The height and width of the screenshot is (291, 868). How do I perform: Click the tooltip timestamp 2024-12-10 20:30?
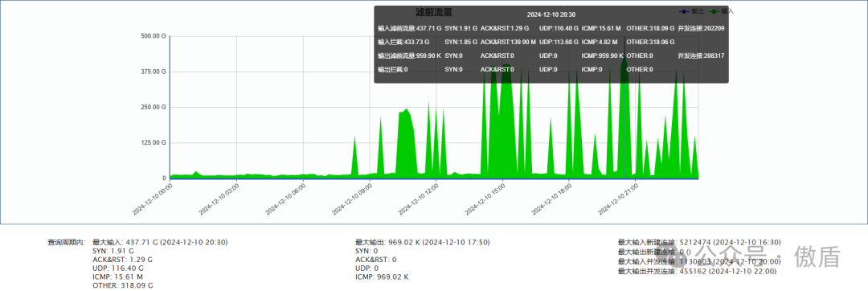[551, 15]
